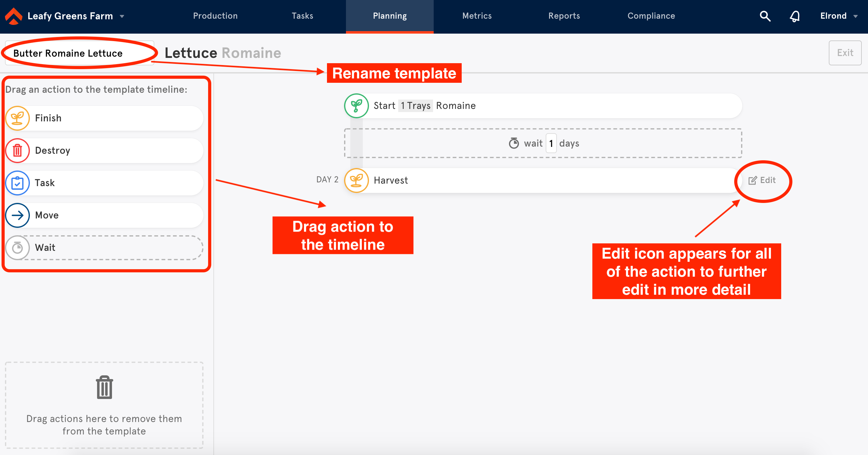Screen dimensions: 868x455
Task: Select the Task clipboard icon
Action: point(17,183)
